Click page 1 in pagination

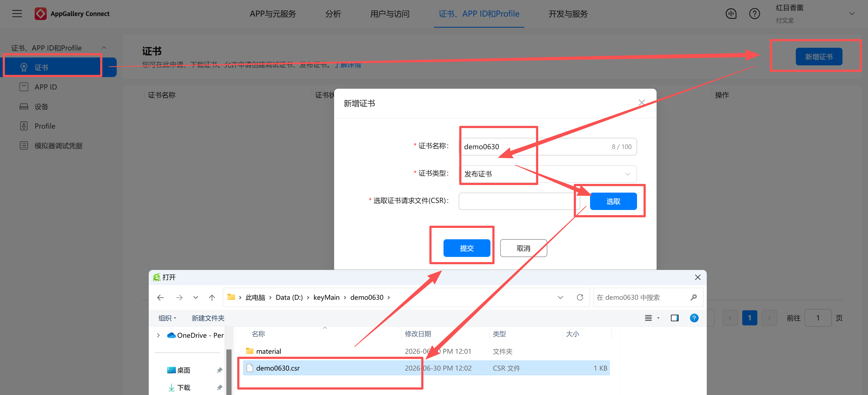point(749,318)
